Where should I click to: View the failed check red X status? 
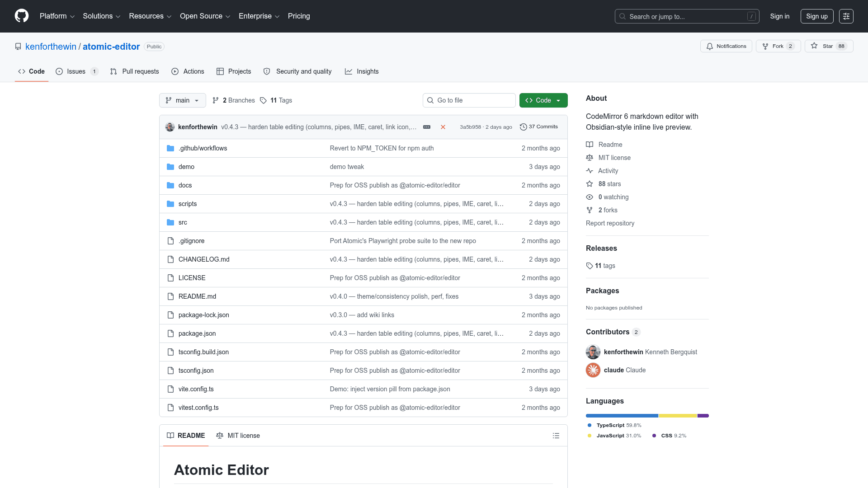[443, 127]
